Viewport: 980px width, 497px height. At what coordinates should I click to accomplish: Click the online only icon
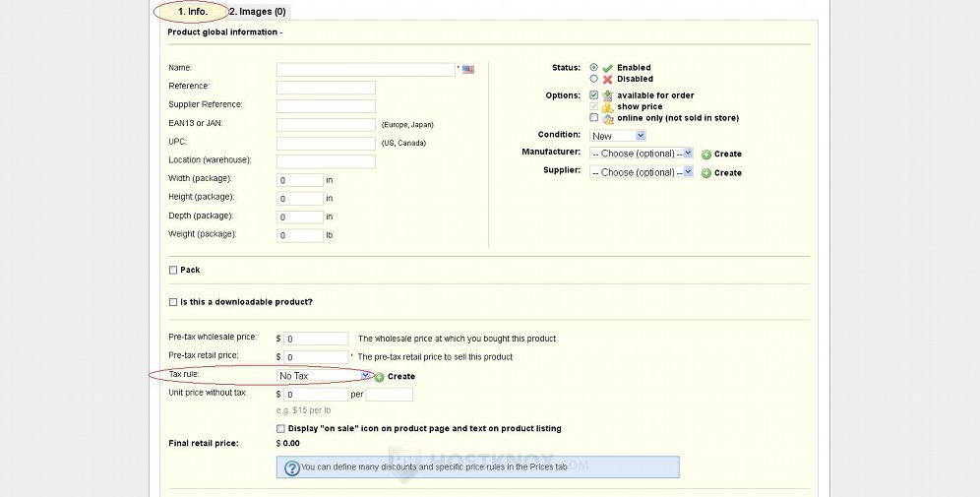[x=607, y=118]
